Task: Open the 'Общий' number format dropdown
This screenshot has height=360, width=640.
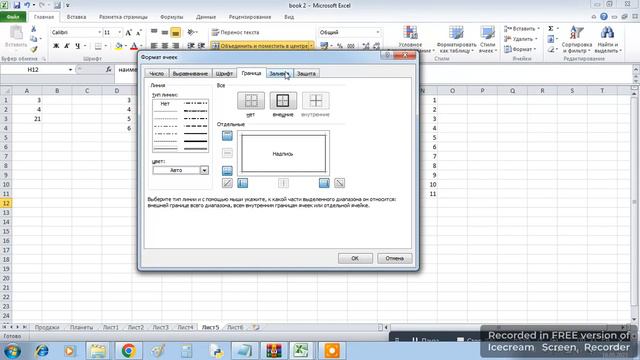Action: 378,32
